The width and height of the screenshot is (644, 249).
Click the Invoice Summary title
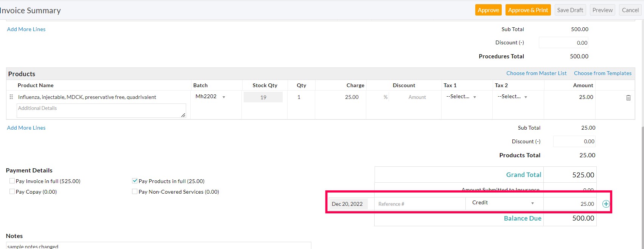30,11
